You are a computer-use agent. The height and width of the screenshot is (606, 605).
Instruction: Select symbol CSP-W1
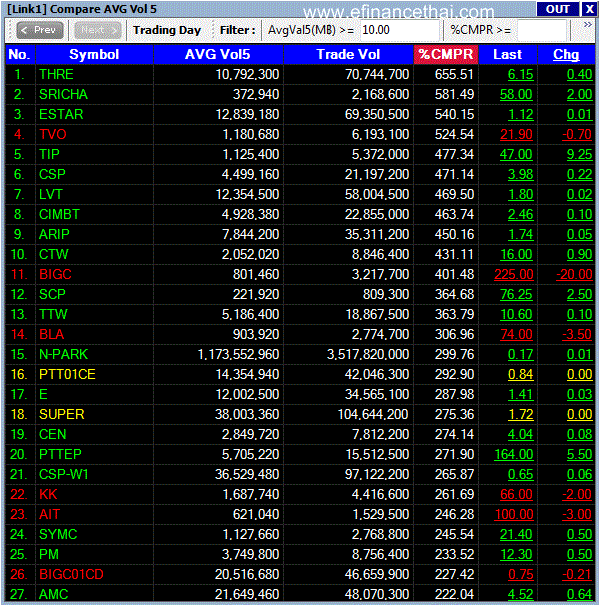pyautogui.click(x=63, y=474)
